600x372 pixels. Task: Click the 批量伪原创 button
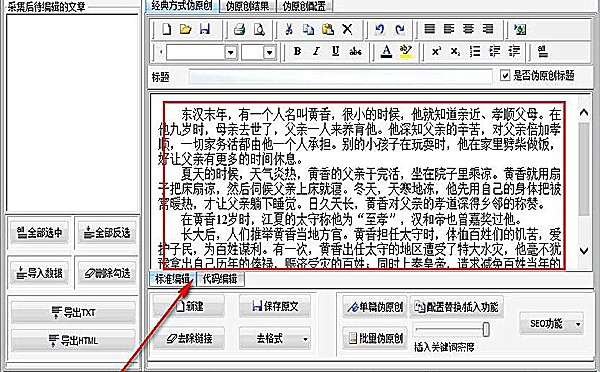pos(375,338)
